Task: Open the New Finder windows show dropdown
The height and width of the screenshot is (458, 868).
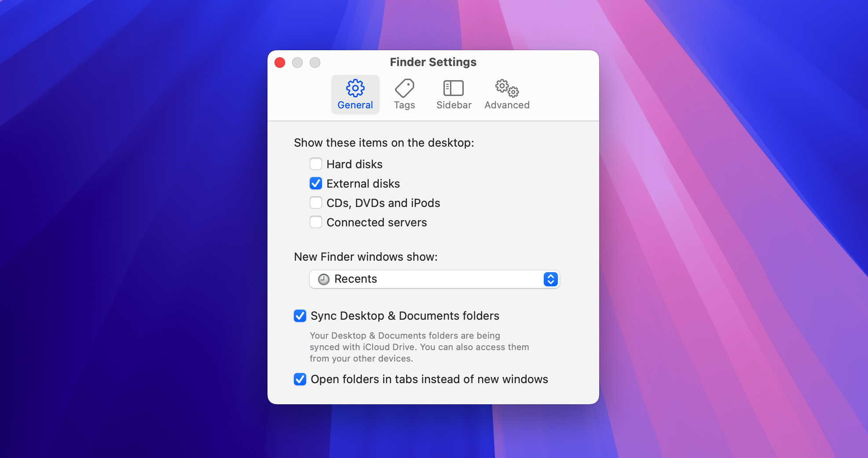Action: [434, 279]
